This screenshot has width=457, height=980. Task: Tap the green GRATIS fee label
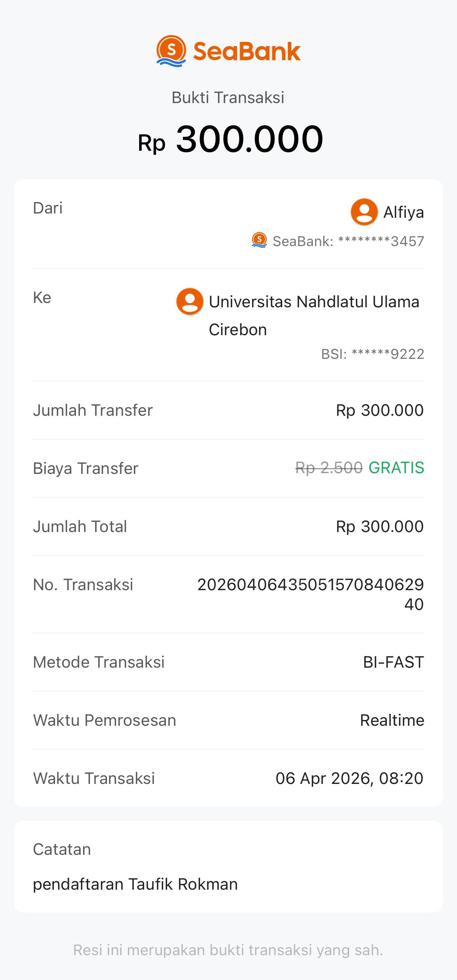point(396,468)
